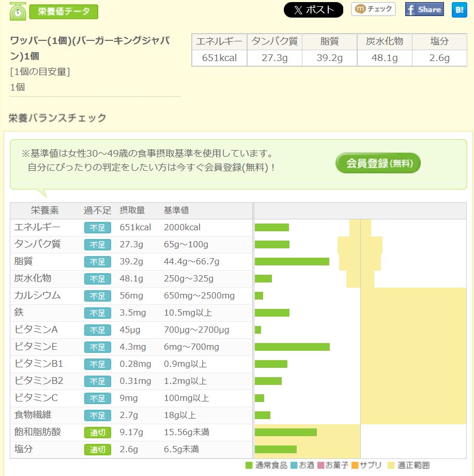This screenshot has width=474, height=476.
Task: Click the 栄養価データ green heading label
Action: point(64,11)
